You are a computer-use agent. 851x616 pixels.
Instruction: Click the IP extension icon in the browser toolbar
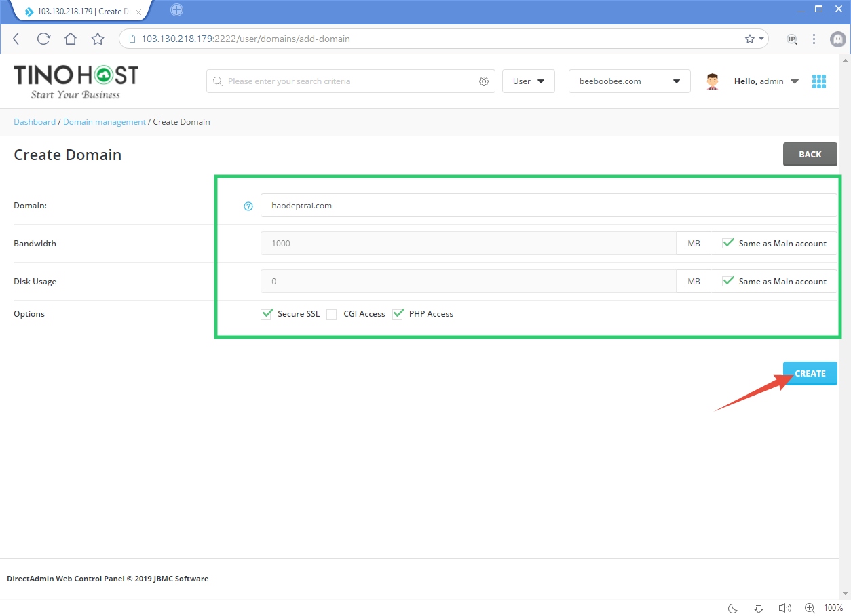click(791, 39)
